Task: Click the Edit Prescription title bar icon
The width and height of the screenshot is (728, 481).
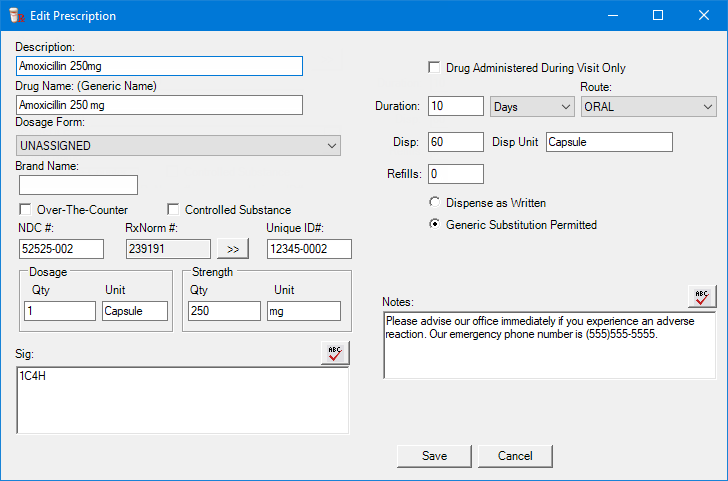Action: click(x=15, y=16)
